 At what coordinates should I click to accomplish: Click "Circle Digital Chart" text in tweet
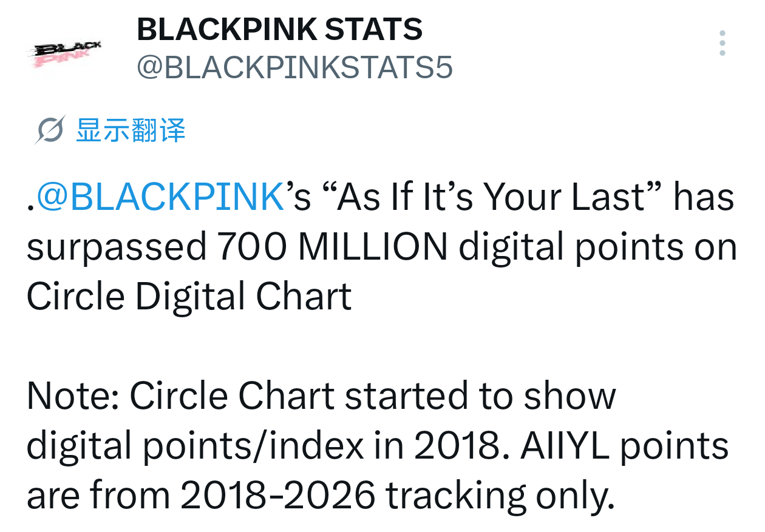(x=189, y=297)
